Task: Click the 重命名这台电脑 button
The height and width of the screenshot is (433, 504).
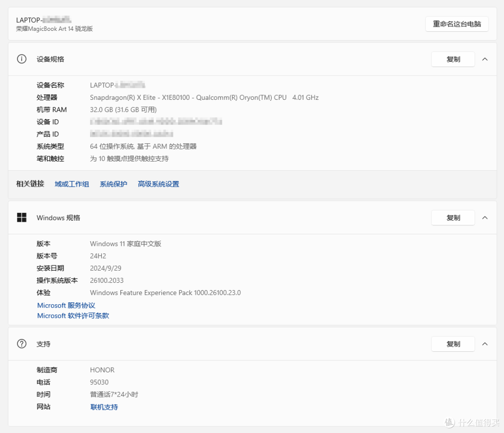Action: tap(456, 24)
